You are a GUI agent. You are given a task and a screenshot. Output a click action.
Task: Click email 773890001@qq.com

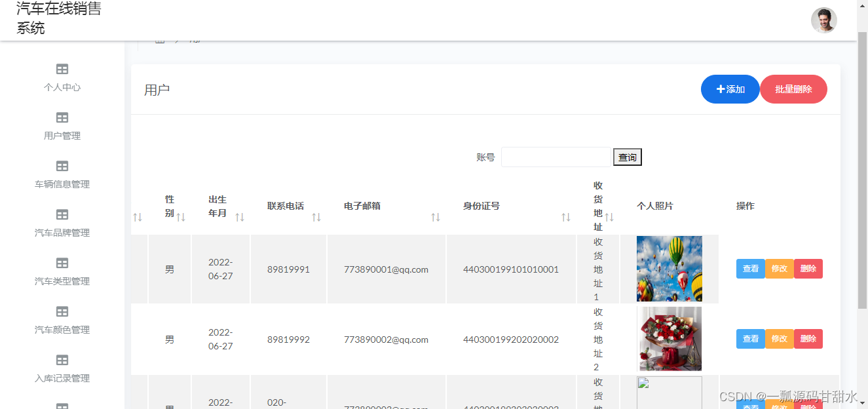[386, 269]
